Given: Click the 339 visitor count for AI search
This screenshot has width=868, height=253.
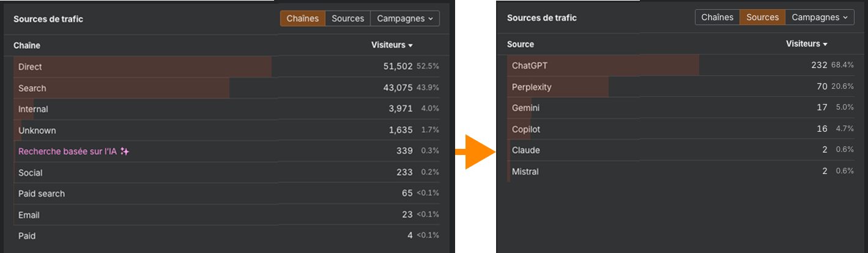Looking at the screenshot, I should (x=404, y=151).
